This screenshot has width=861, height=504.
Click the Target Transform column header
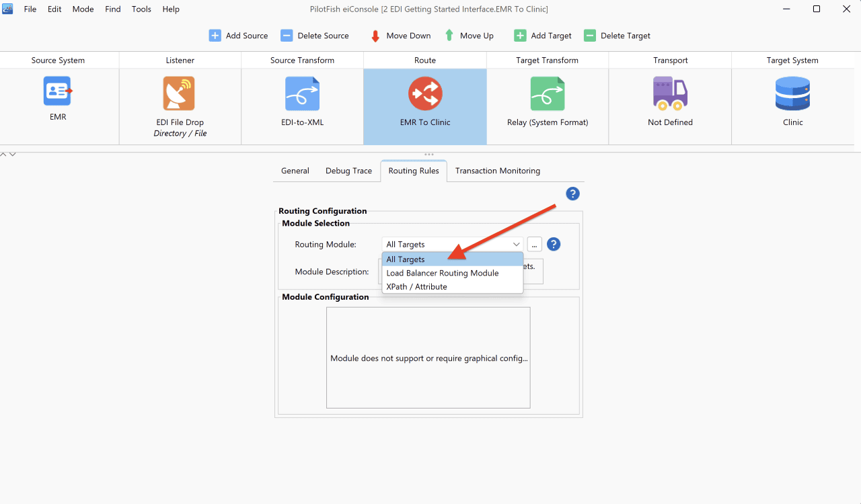point(547,60)
